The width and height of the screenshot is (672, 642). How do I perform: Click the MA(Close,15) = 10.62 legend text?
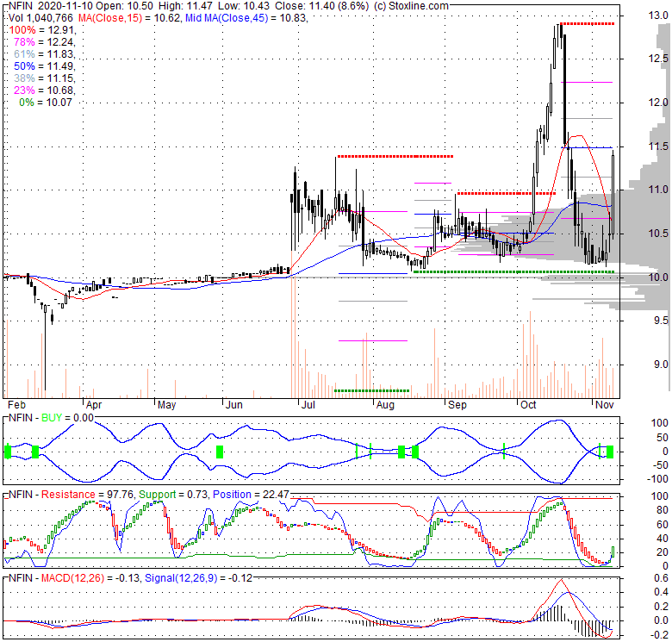130,18
